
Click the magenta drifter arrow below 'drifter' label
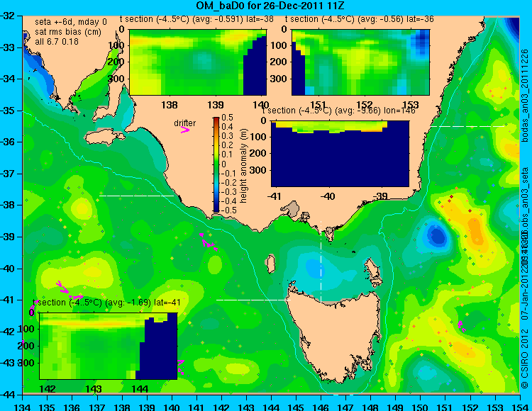185,130
